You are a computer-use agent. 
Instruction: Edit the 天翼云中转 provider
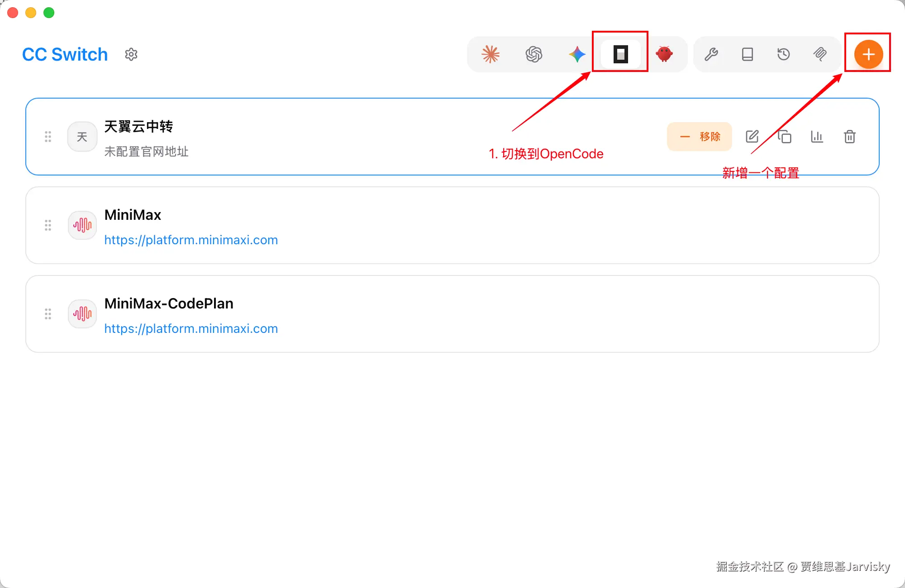click(752, 137)
